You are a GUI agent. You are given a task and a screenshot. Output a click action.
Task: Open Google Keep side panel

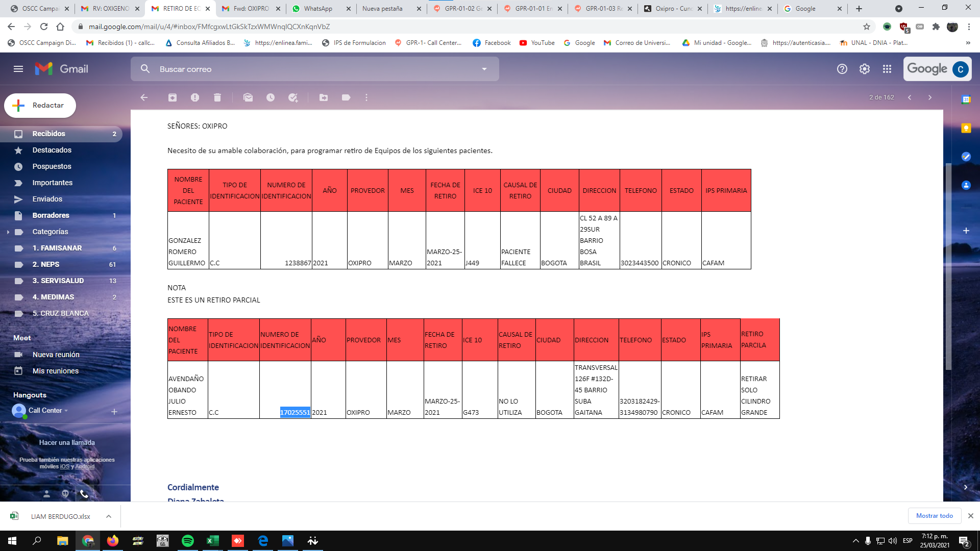pos(966,128)
